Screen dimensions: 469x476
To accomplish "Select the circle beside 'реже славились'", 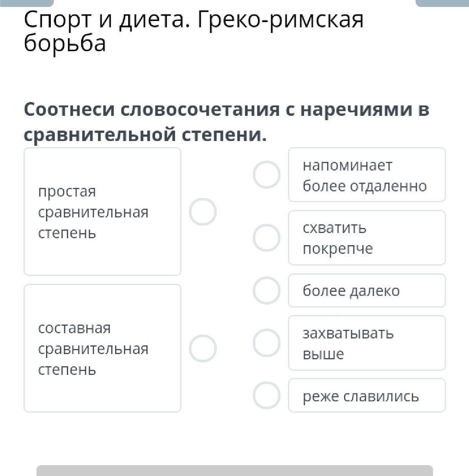I will 266,395.
